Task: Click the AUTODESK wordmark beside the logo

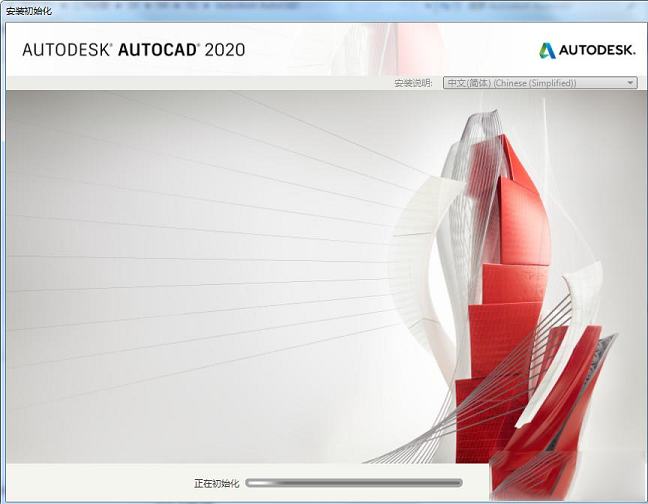Action: point(597,51)
